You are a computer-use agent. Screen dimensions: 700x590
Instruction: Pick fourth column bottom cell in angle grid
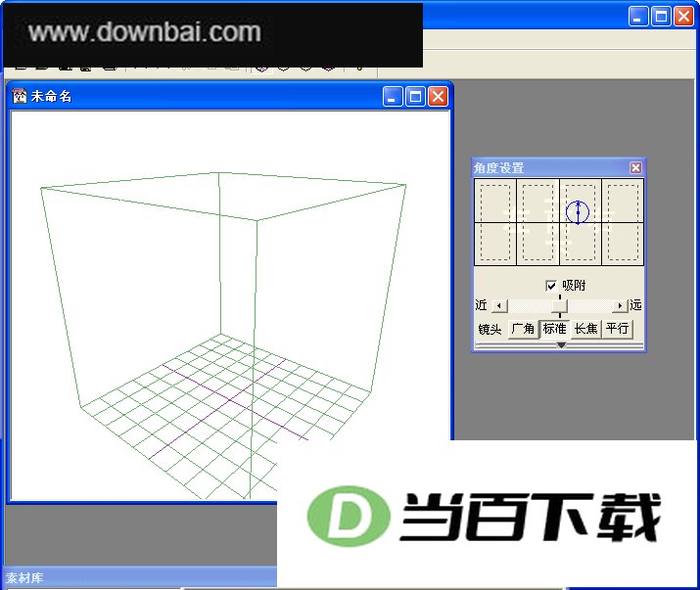coord(623,245)
